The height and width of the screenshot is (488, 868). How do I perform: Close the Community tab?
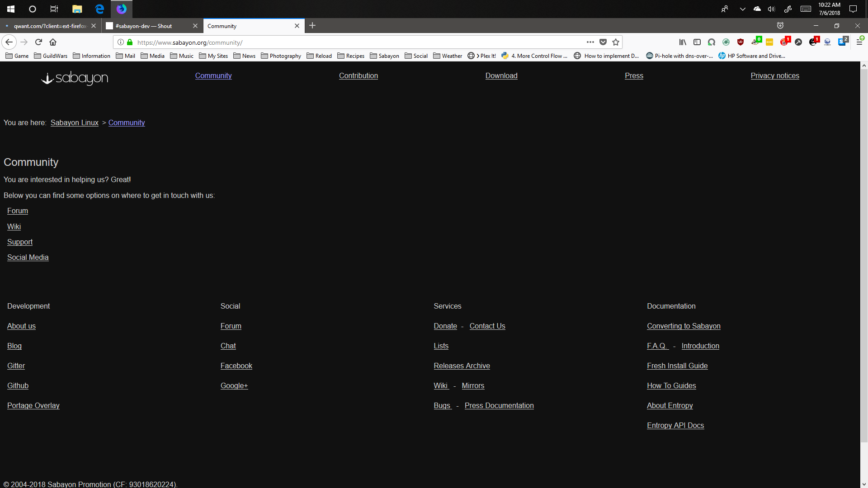(x=297, y=26)
